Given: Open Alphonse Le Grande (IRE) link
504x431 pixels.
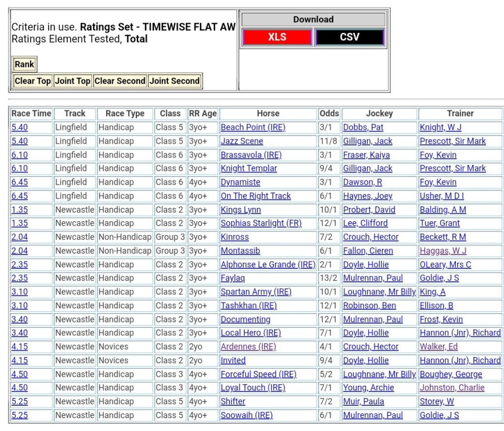Looking at the screenshot, I should click(x=268, y=265).
